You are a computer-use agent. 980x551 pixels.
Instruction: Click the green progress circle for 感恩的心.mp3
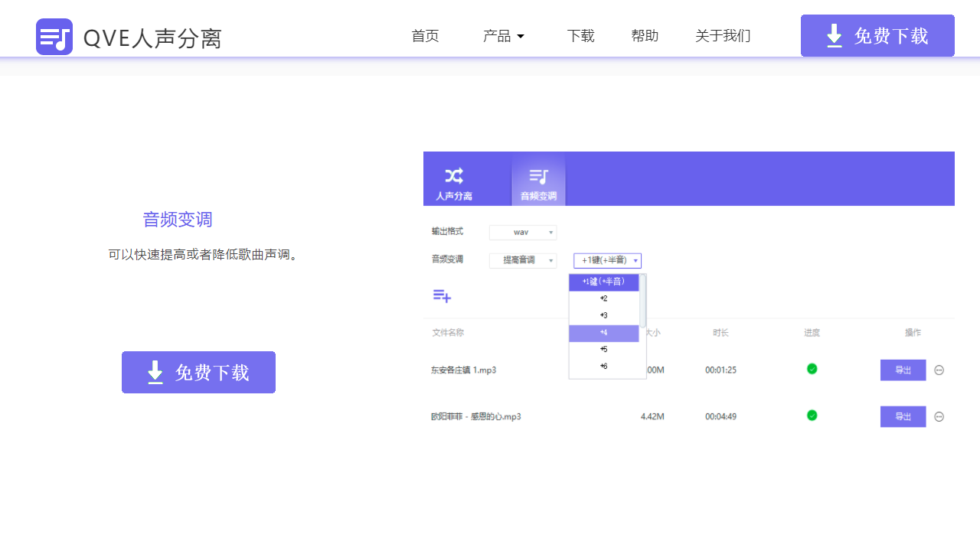pyautogui.click(x=812, y=416)
